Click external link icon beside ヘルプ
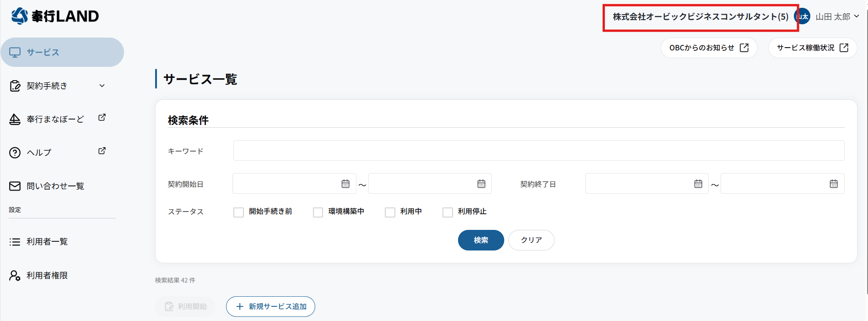Screen dimensions: 868x321 pyautogui.click(x=102, y=151)
